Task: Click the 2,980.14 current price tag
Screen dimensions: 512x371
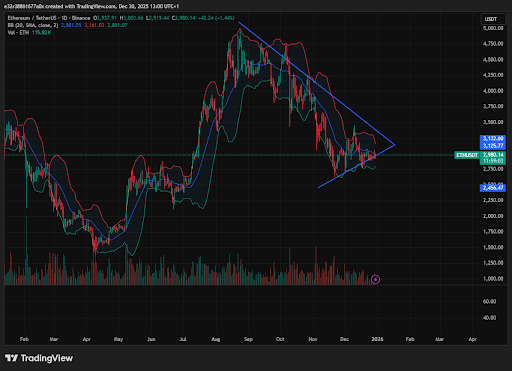Action: click(x=493, y=155)
